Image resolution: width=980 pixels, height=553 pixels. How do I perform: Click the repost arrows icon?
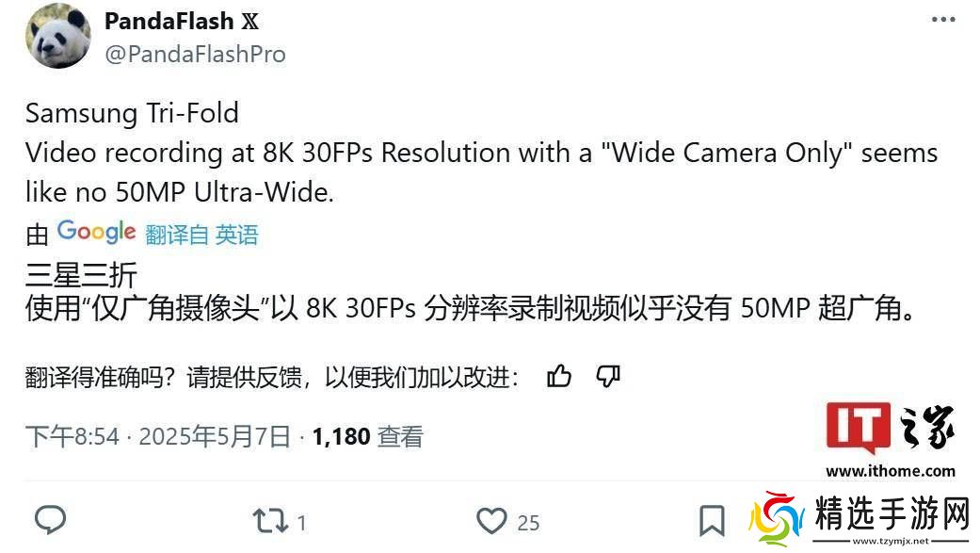pos(270,520)
